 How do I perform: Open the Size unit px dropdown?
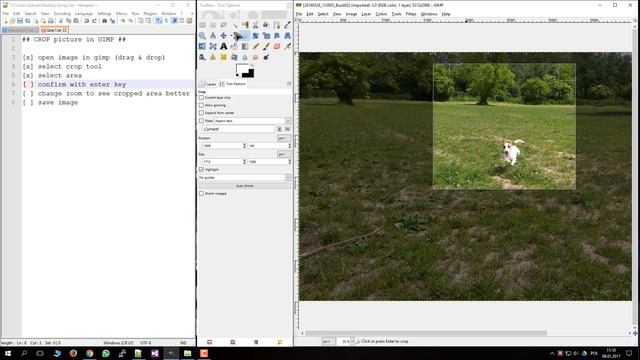click(284, 154)
